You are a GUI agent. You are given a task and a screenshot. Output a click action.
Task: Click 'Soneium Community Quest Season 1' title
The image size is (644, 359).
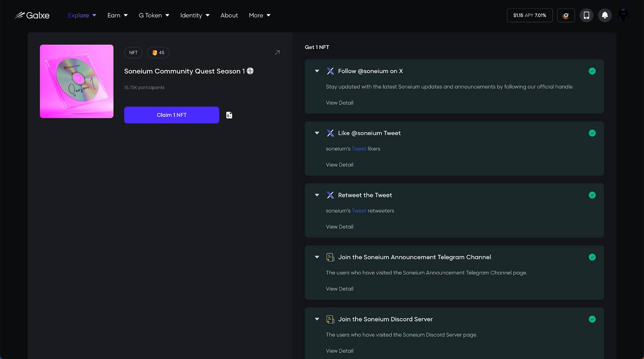tap(184, 71)
